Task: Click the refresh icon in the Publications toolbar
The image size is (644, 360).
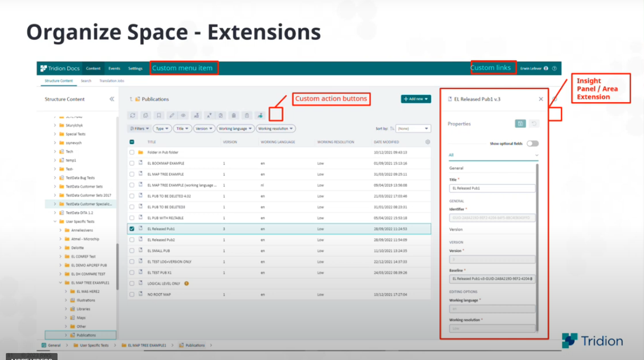Action: pyautogui.click(x=133, y=115)
